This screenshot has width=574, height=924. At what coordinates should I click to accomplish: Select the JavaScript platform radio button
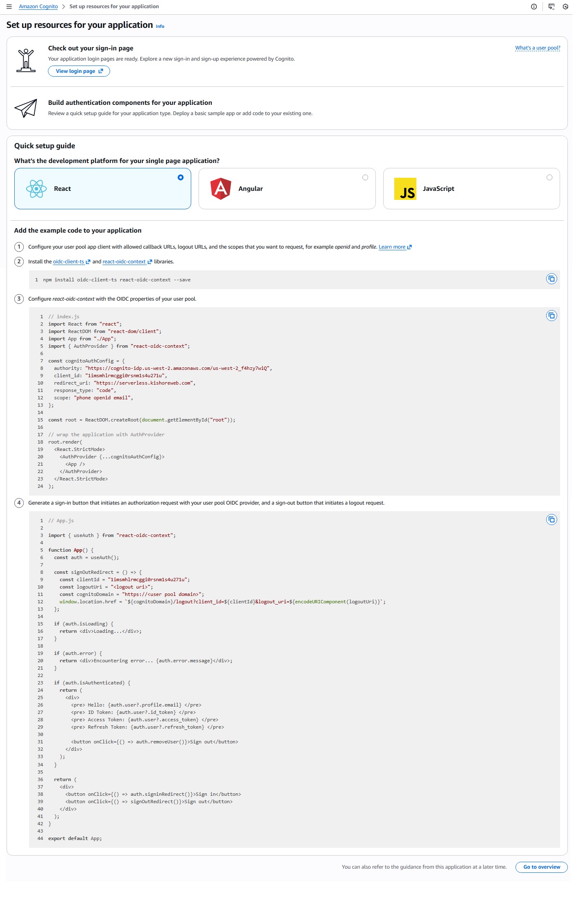tap(549, 177)
